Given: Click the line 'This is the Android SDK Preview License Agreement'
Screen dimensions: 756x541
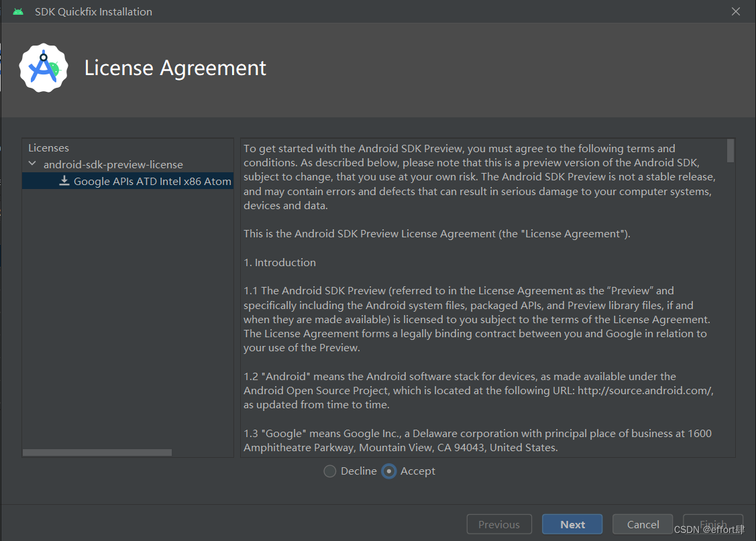Looking at the screenshot, I should [x=437, y=234].
